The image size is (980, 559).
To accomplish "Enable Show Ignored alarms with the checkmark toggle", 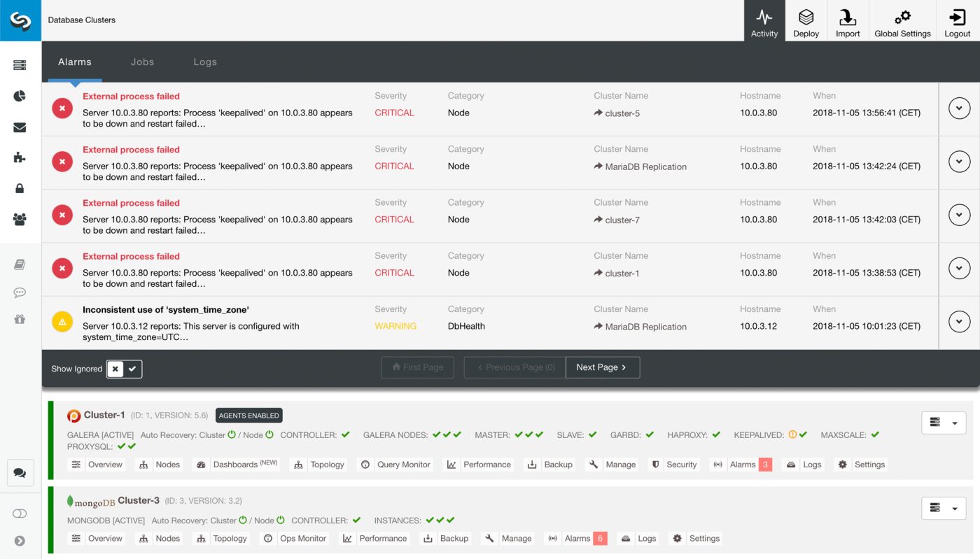I will pos(133,369).
